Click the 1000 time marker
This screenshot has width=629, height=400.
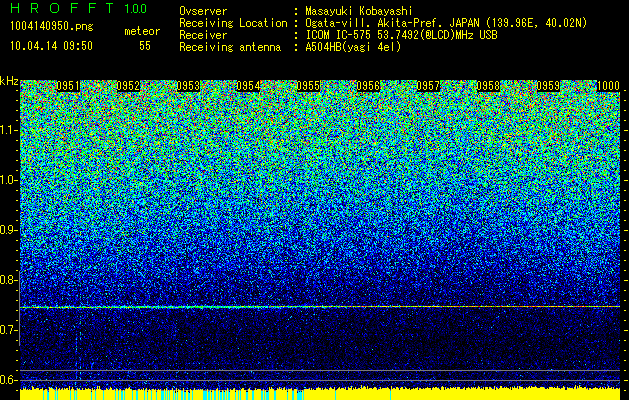point(608,86)
